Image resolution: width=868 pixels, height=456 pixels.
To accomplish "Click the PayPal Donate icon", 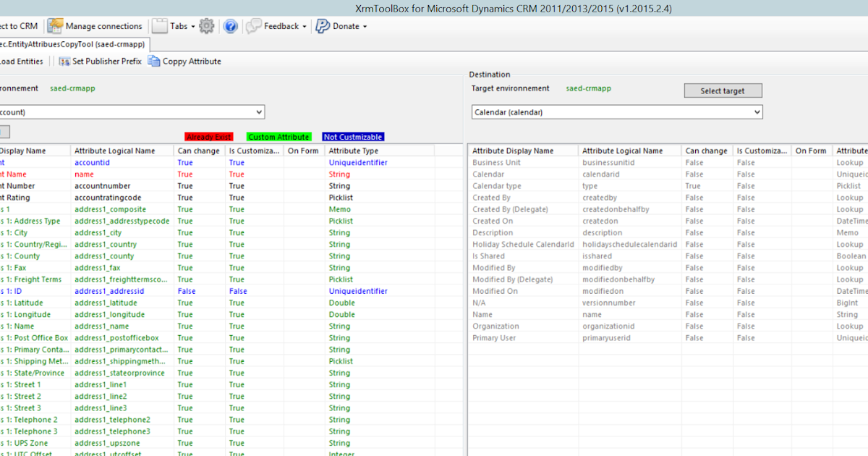I will click(x=321, y=25).
